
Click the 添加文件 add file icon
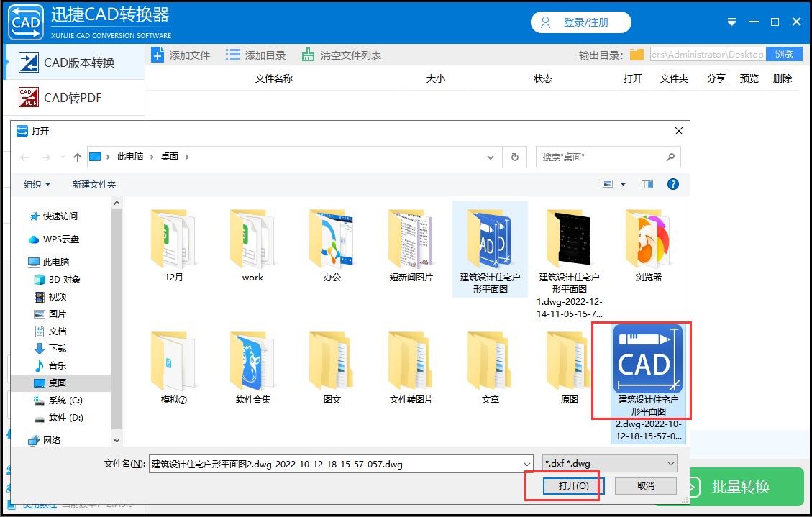coord(158,54)
